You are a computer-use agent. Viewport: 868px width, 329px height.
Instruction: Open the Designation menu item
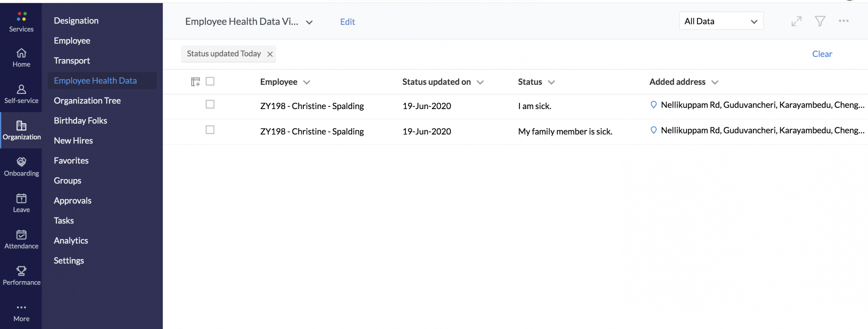(x=76, y=20)
